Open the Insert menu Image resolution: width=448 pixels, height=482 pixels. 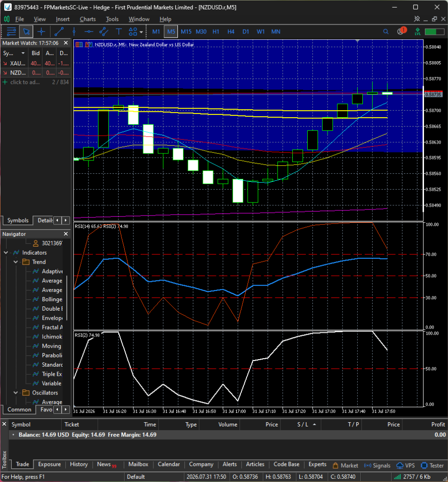(63, 19)
